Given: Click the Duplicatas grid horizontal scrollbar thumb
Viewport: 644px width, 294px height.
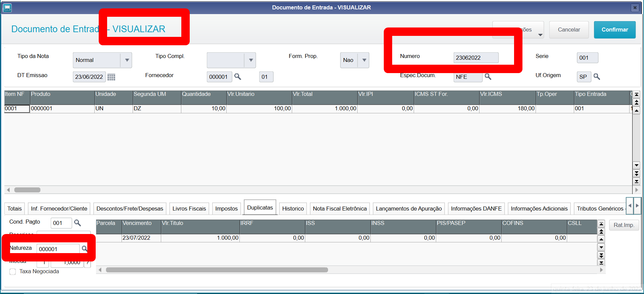Looking at the screenshot, I should (217, 270).
